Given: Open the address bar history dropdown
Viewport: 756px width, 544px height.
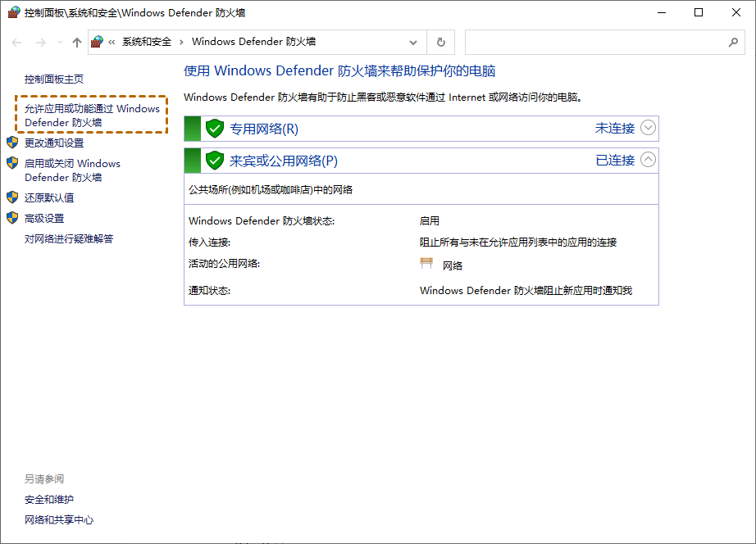Looking at the screenshot, I should (x=413, y=42).
